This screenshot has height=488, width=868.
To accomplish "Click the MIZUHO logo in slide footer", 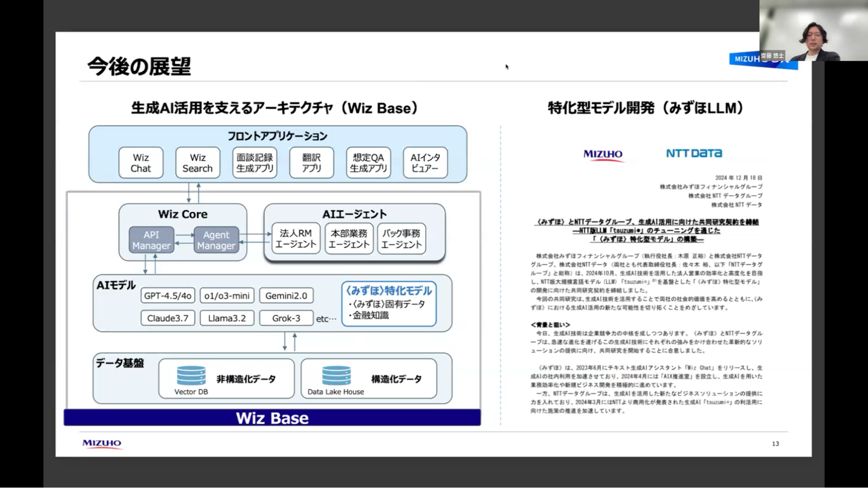I will point(102,444).
